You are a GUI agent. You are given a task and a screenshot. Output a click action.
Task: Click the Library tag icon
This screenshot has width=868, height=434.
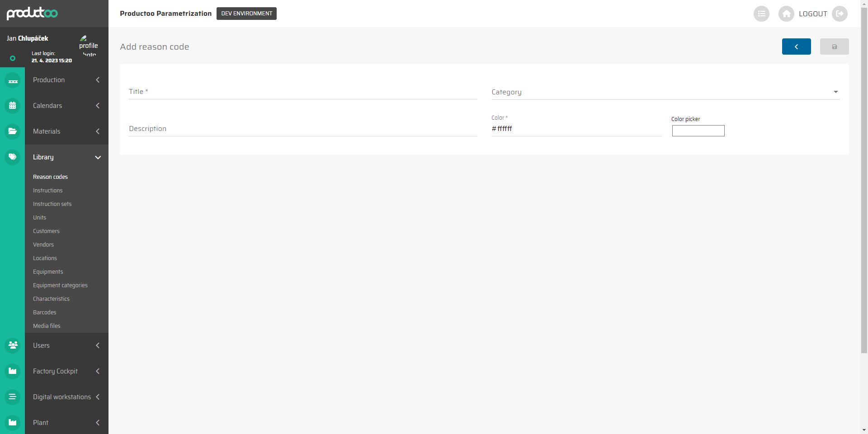(x=13, y=157)
